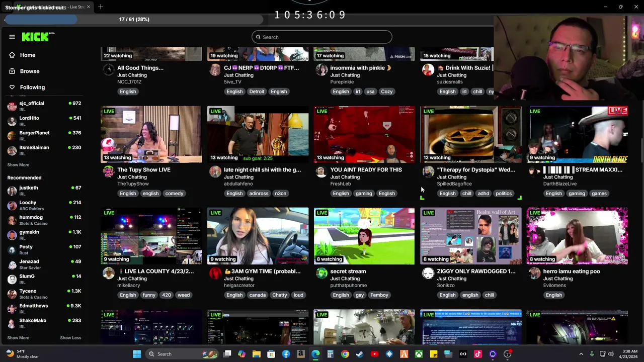
Task: Expand recommended list with Show More
Action: (18, 338)
